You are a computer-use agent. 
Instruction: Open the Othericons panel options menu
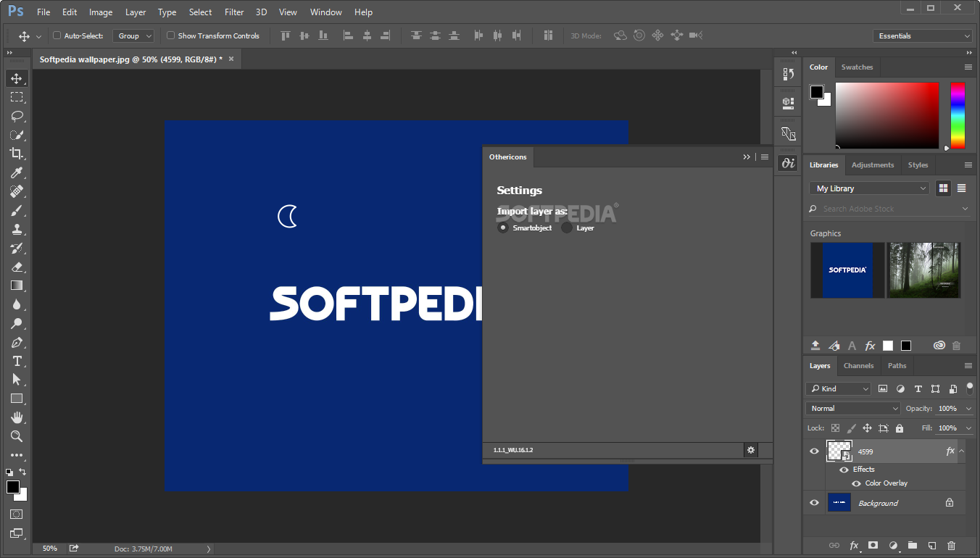coord(765,157)
